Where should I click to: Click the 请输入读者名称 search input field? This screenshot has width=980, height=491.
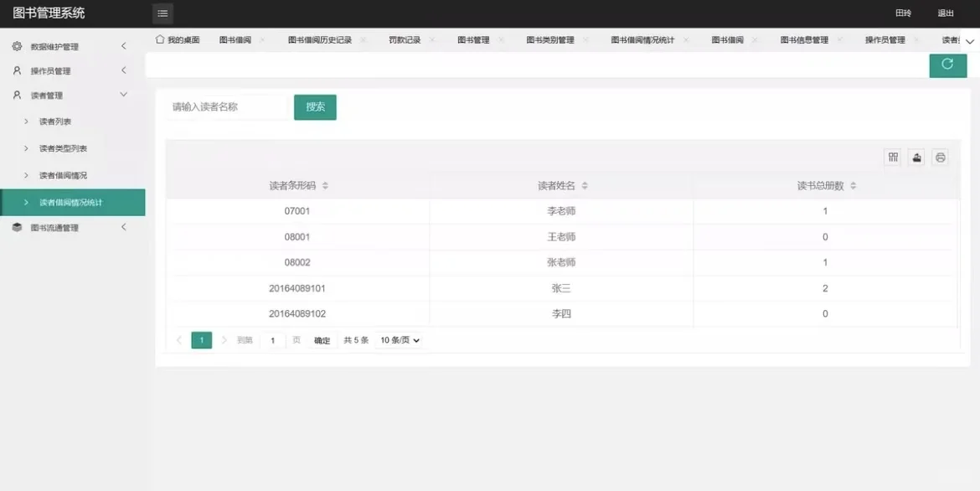pyautogui.click(x=224, y=107)
